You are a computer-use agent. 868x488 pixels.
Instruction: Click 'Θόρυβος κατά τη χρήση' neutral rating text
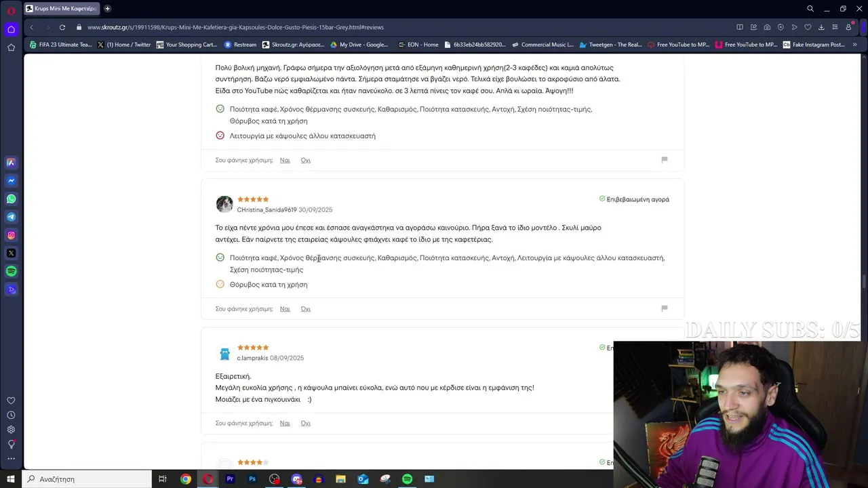click(269, 285)
